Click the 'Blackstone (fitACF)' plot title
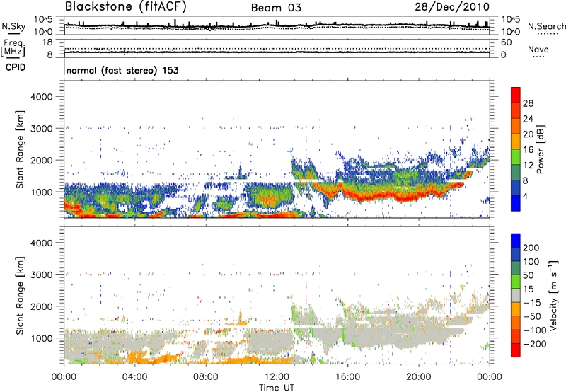 click(x=126, y=7)
